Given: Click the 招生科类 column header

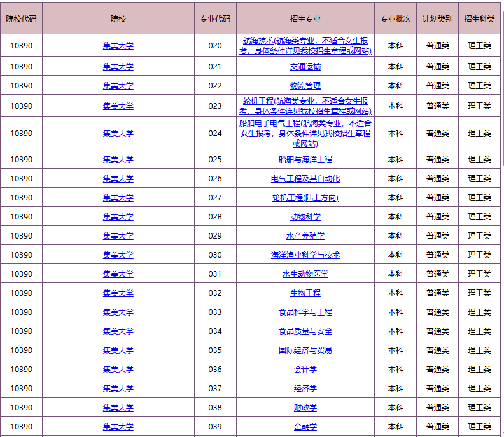Looking at the screenshot, I should (x=479, y=18).
